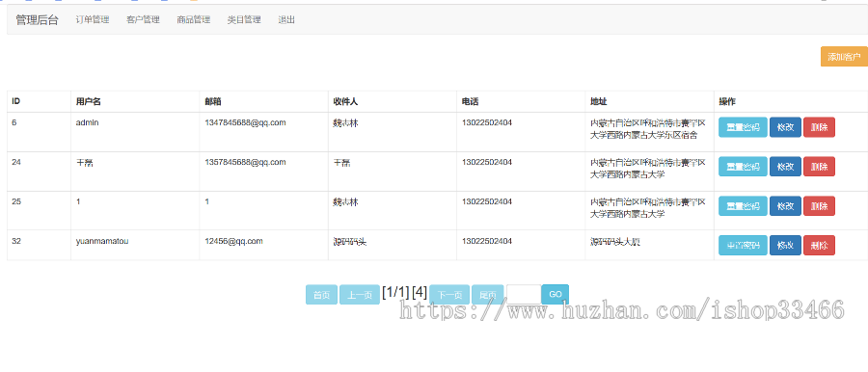Click the orange 添加客户 button
Viewport: 868px width, 372px height.
(x=844, y=57)
